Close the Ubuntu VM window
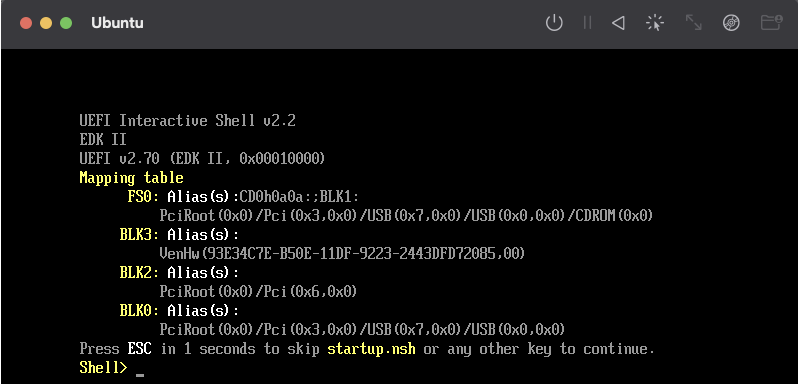Image resolution: width=798 pixels, height=384 pixels. [x=26, y=23]
